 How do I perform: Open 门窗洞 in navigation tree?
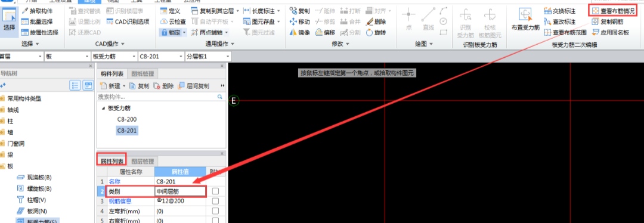pos(16,144)
